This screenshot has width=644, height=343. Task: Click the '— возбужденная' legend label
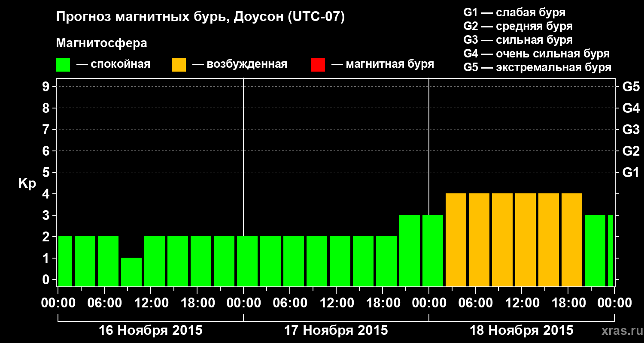tap(240, 65)
